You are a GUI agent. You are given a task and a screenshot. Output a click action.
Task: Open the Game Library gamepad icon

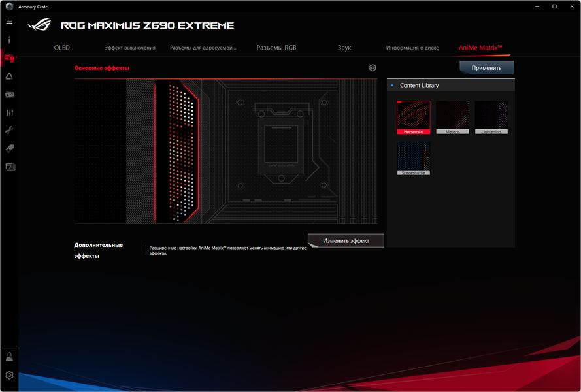(9, 95)
